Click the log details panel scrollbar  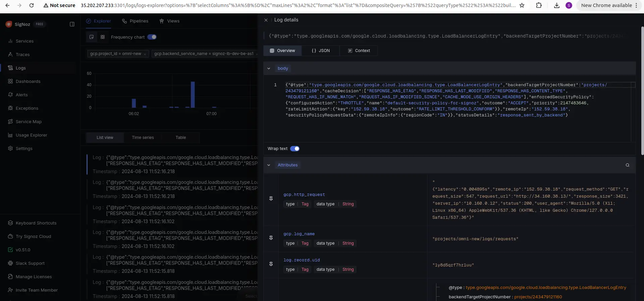coord(642,91)
